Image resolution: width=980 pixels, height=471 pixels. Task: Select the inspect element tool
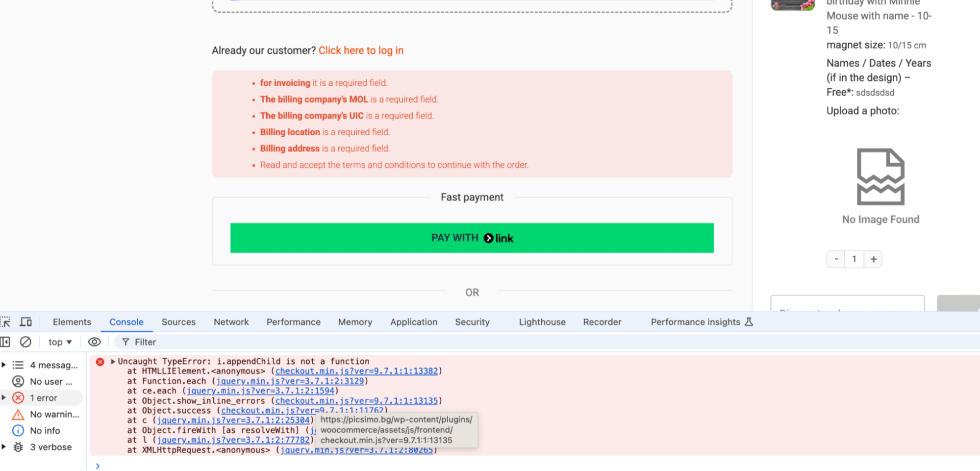[6, 322]
